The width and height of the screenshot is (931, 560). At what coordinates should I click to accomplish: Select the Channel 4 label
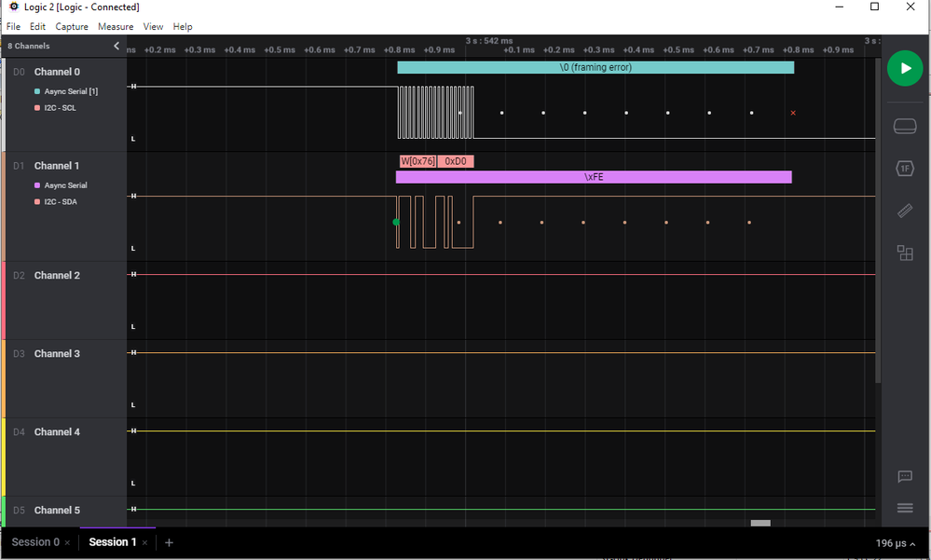coord(57,432)
